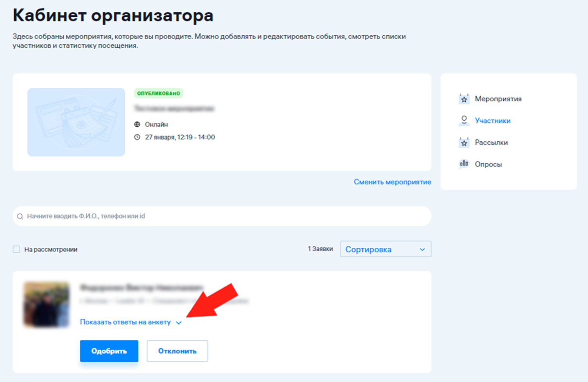Viewport: 588px width, 382px height.
Task: Follow the Сменить мероприятие link
Action: click(392, 182)
